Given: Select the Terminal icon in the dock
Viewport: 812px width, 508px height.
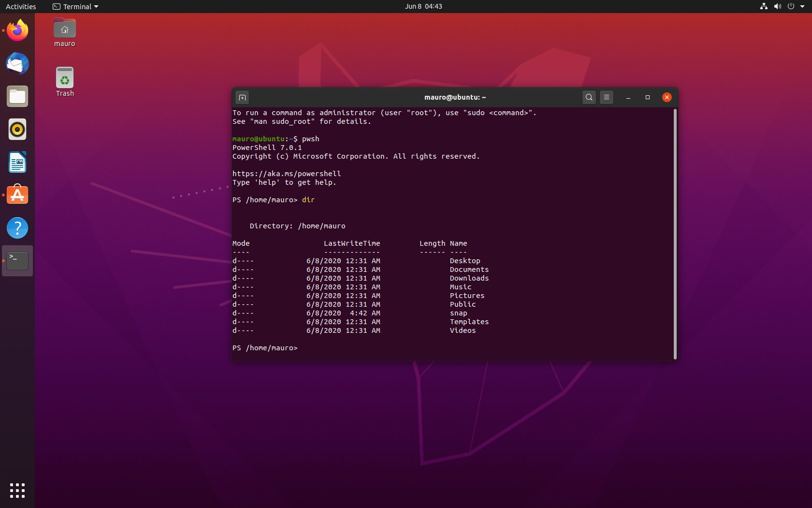Looking at the screenshot, I should point(17,260).
